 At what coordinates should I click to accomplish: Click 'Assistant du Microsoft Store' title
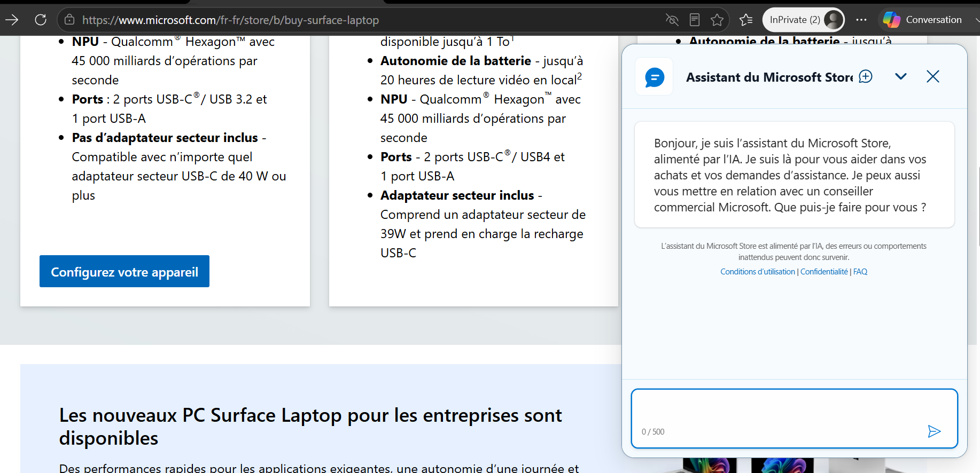tap(769, 77)
